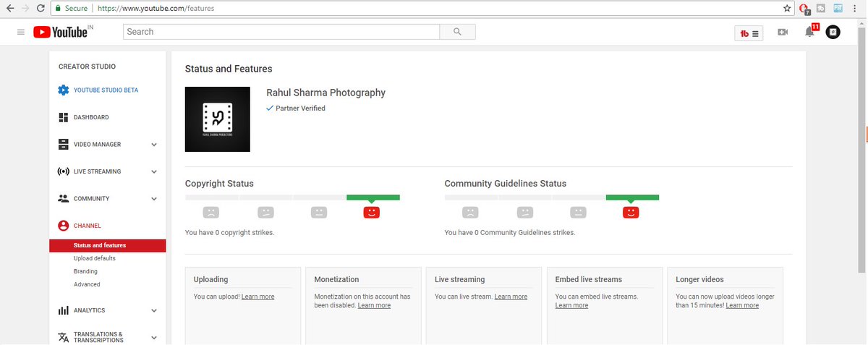
Task: Click the Analytics bar chart icon
Action: click(63, 310)
